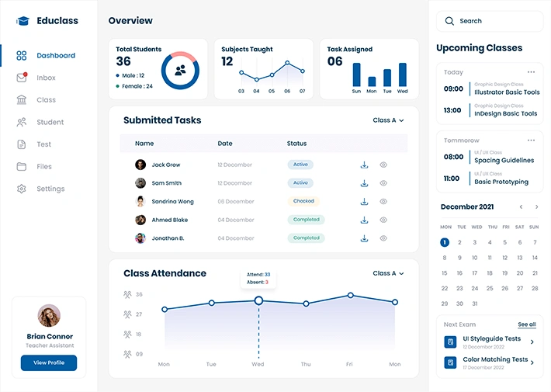This screenshot has width=551, height=392.
Task: Toggle the eye icon for Sam Smith
Action: point(383,183)
